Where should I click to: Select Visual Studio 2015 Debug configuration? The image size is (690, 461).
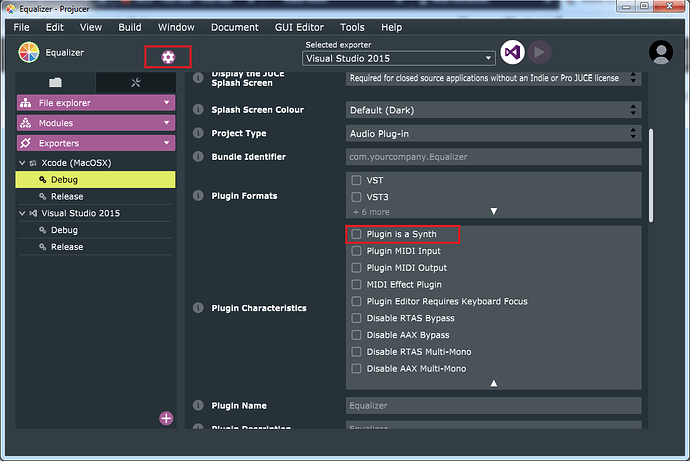coord(95,230)
